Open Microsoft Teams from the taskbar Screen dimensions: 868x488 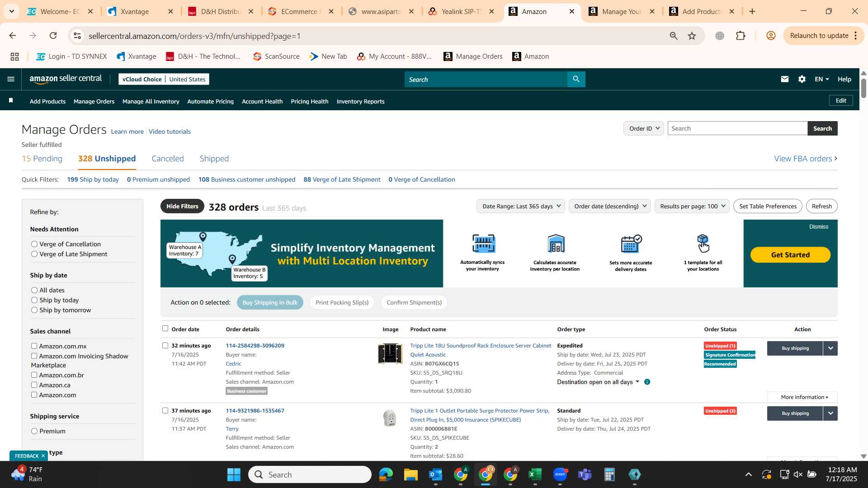click(585, 474)
